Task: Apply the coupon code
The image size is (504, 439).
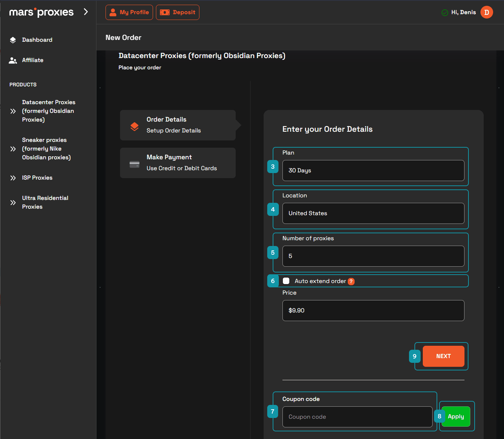Action: 456,417
